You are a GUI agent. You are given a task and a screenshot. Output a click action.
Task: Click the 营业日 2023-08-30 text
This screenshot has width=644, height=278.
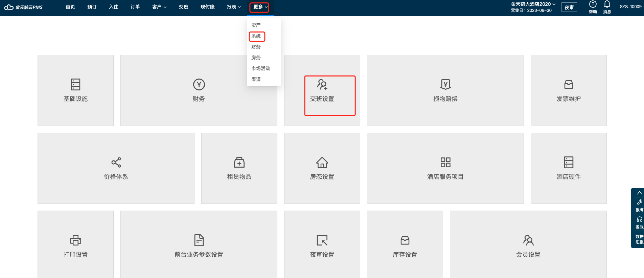click(x=531, y=10)
